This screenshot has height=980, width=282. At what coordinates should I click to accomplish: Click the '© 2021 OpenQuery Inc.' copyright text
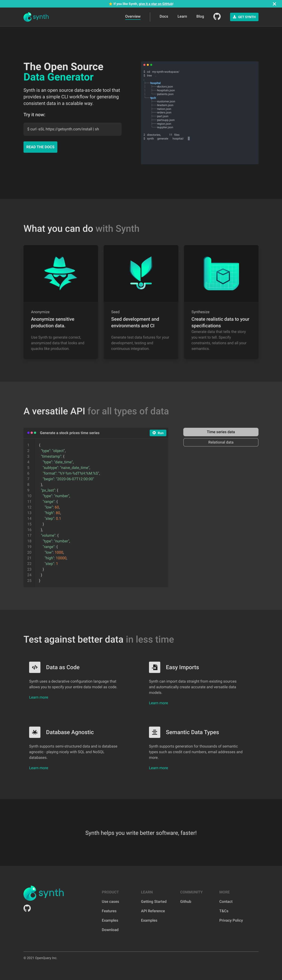[x=40, y=958]
